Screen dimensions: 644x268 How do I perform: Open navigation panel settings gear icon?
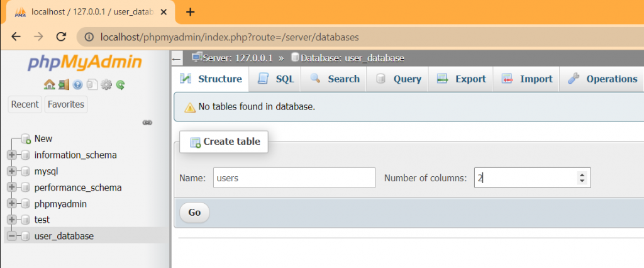[x=106, y=84]
